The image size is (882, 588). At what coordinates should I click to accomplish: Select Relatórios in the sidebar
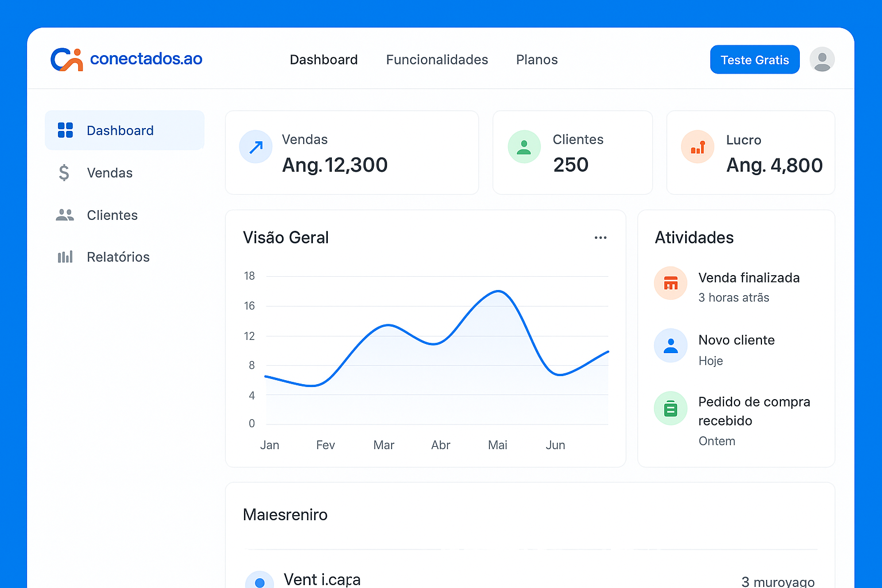pyautogui.click(x=125, y=257)
